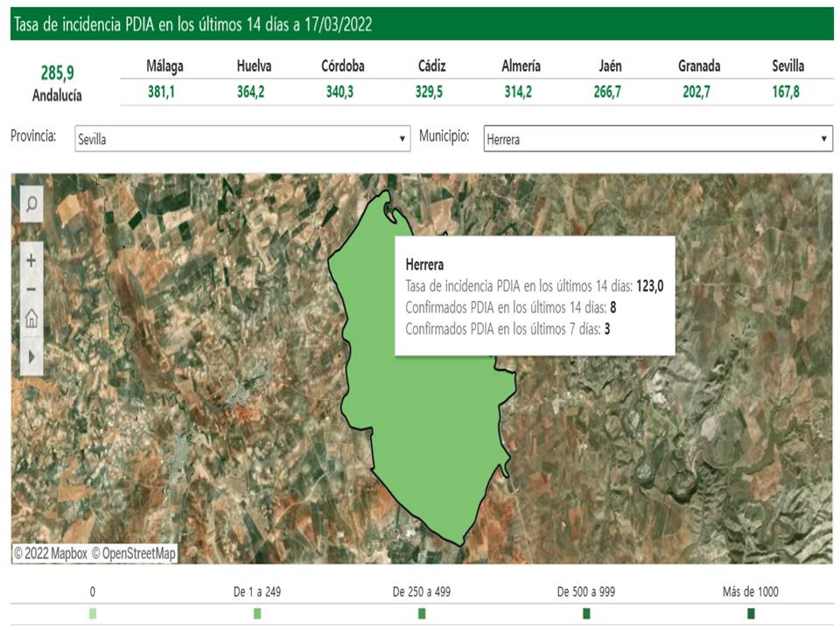
Task: Click the map search magnifier icon
Action: click(31, 205)
